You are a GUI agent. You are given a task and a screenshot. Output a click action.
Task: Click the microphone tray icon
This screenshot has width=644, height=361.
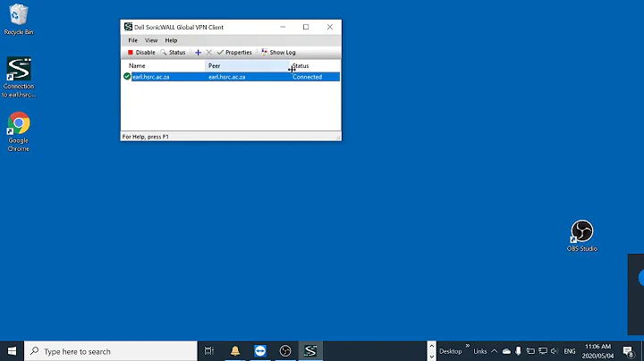[518, 351]
